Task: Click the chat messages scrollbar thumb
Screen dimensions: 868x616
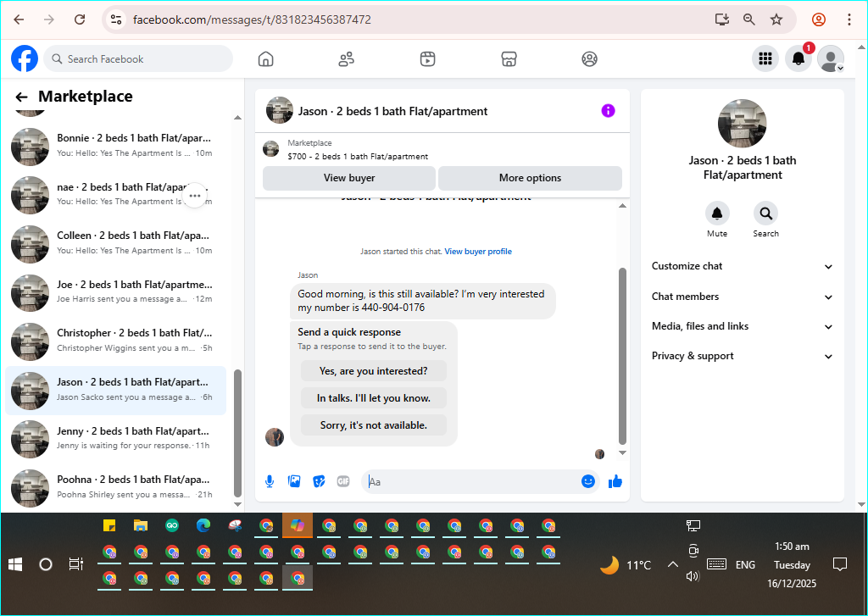Action: [622, 357]
